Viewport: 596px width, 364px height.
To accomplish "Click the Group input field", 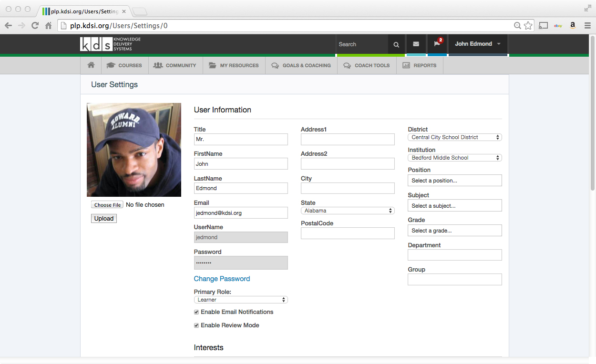I will (455, 279).
